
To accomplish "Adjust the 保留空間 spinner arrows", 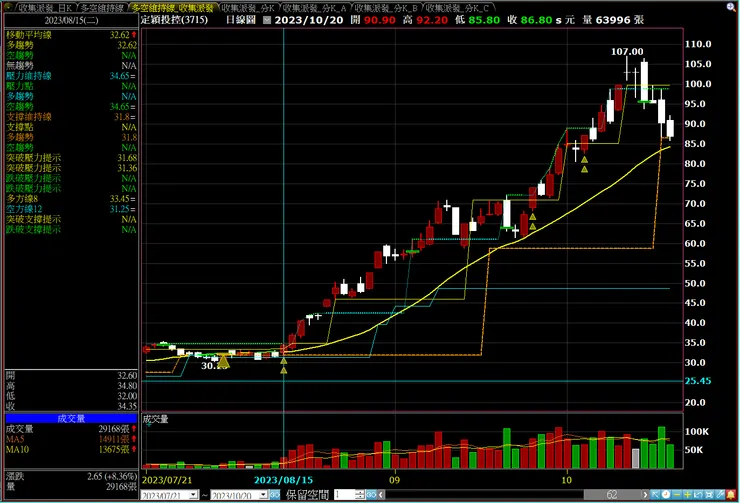I will 360,495.
